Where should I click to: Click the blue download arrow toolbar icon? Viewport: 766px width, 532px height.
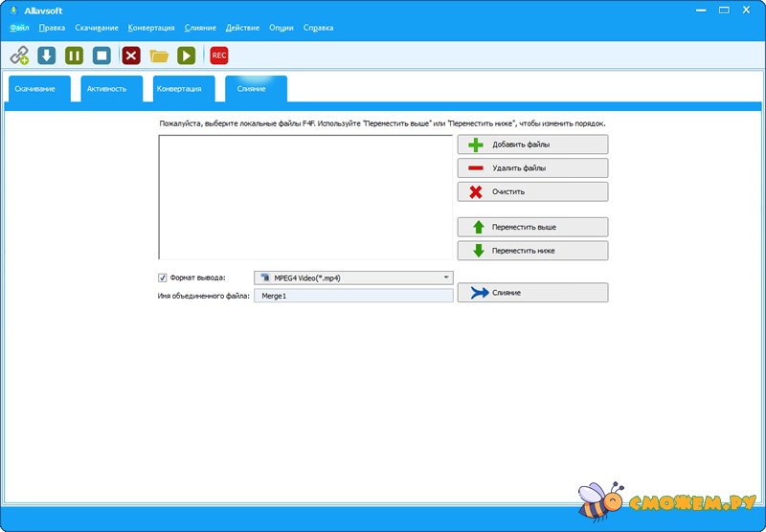[46, 55]
